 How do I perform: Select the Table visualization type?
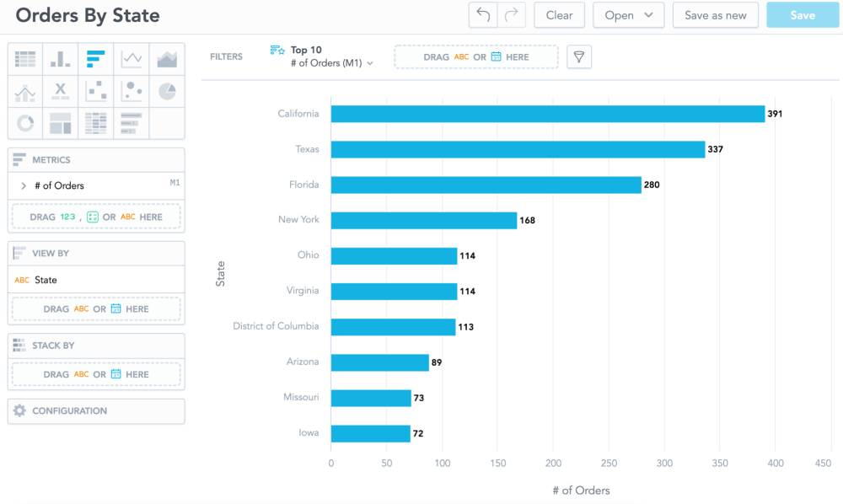[x=25, y=59]
